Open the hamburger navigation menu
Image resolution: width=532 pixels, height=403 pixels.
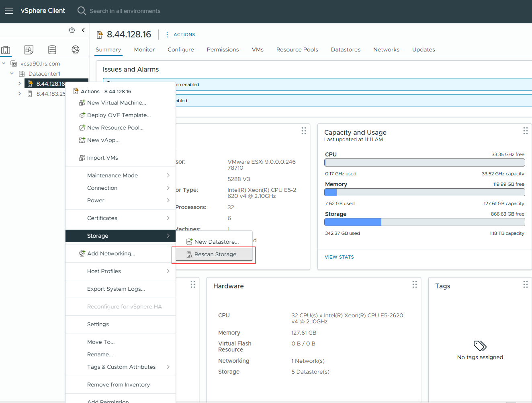point(9,11)
